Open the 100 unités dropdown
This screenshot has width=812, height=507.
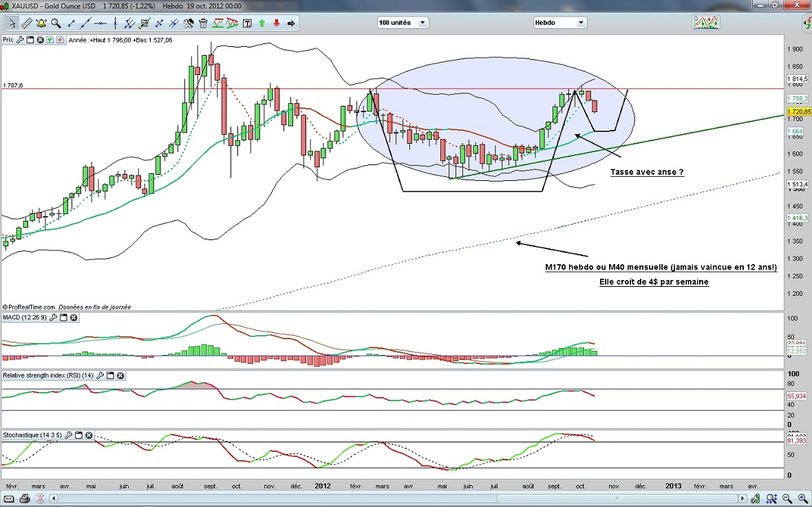coord(403,23)
